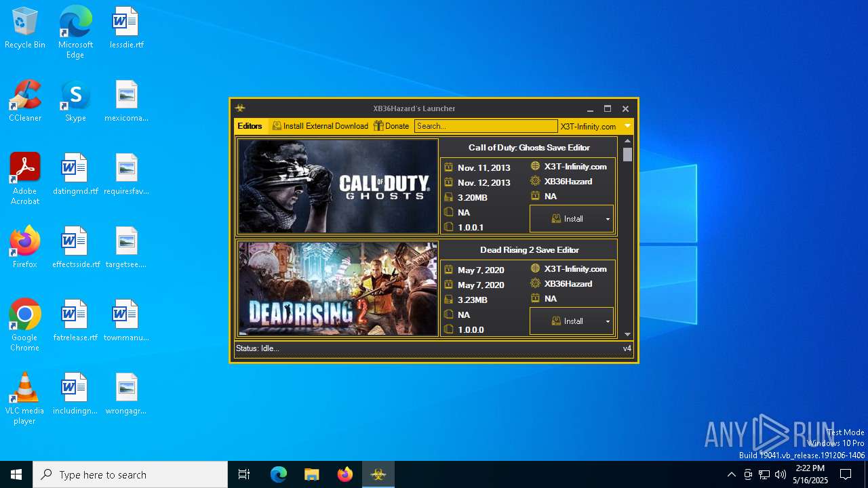Select datingmd.rtf desktop file
The width and height of the screenshot is (868, 488).
75,175
